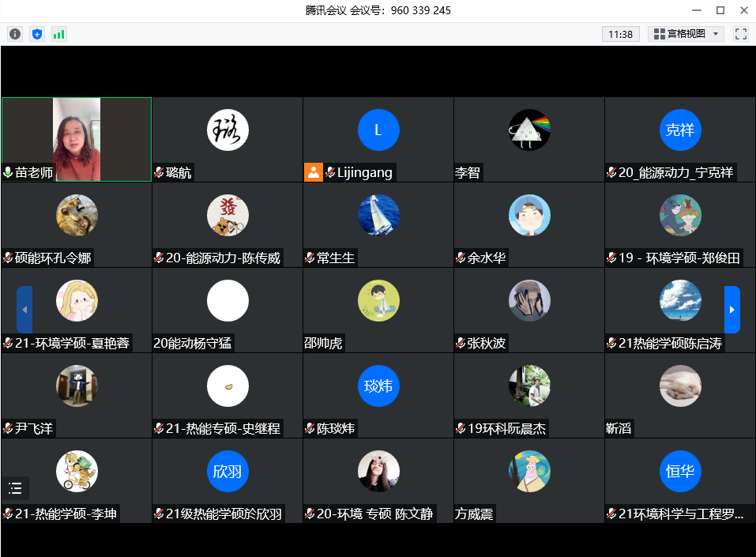Click the 欣羽 blue avatar
756x557 pixels.
point(228,471)
